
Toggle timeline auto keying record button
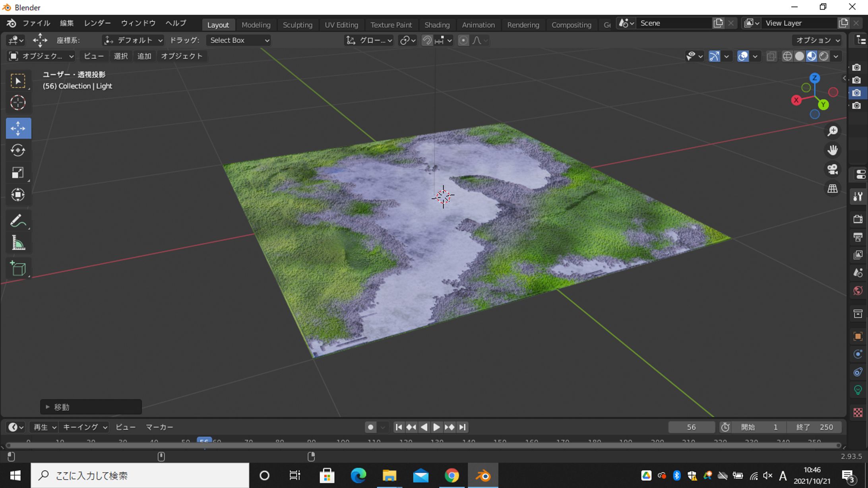click(371, 427)
